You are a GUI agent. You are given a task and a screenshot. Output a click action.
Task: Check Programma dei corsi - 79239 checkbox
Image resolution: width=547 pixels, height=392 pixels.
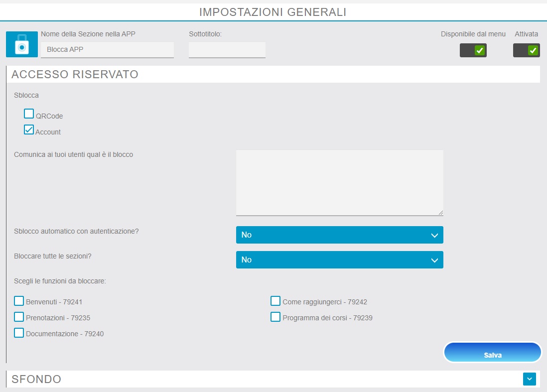275,317
